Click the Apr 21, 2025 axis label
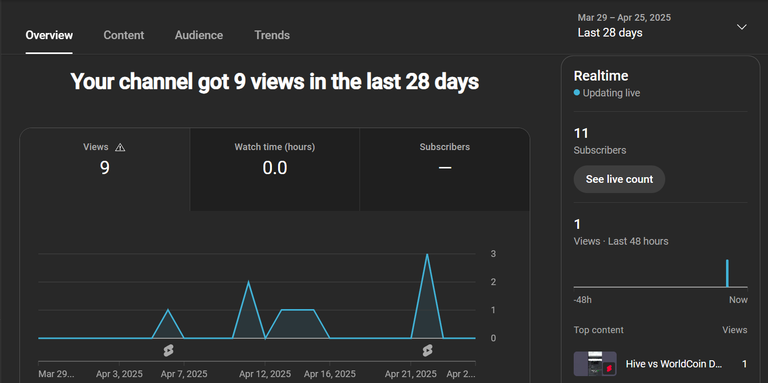Viewport: 768px width, 383px height. pyautogui.click(x=410, y=374)
